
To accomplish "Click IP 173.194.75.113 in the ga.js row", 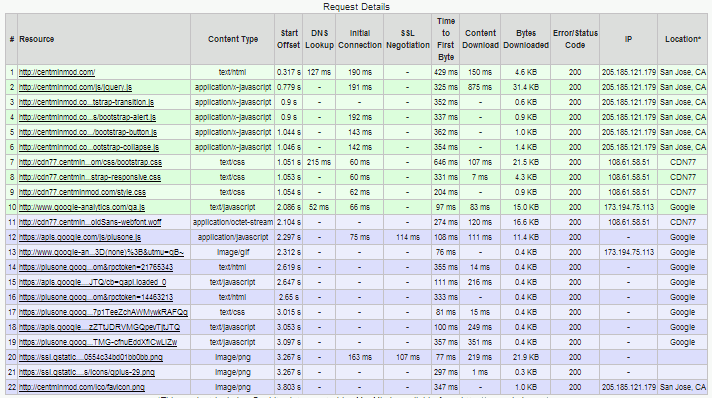I will (629, 207).
